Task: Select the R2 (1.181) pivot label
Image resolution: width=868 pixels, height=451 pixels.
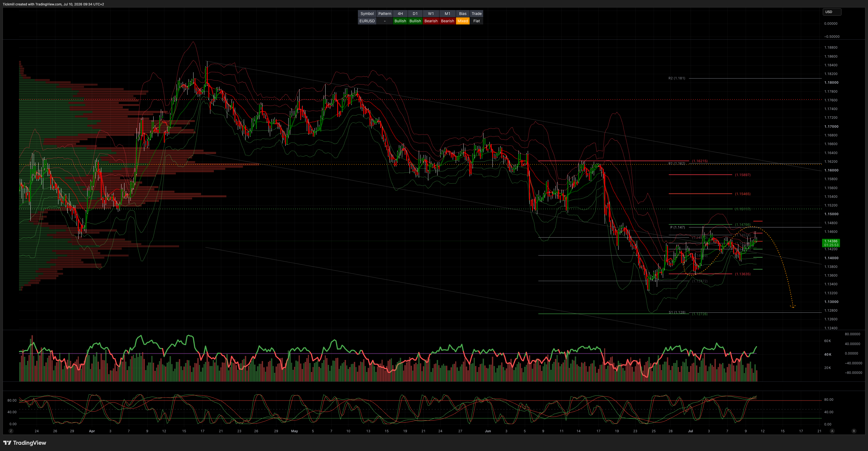Action: [677, 78]
